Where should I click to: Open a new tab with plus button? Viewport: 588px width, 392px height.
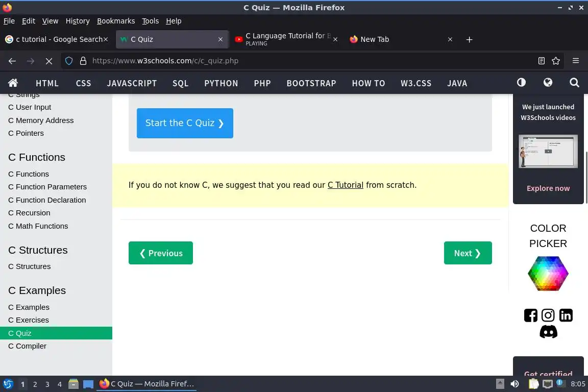click(x=469, y=39)
